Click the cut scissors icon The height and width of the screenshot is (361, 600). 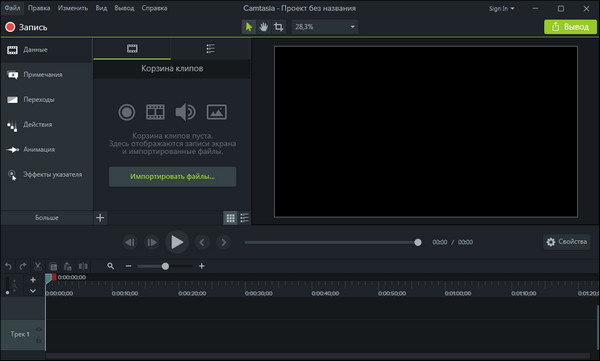[38, 266]
